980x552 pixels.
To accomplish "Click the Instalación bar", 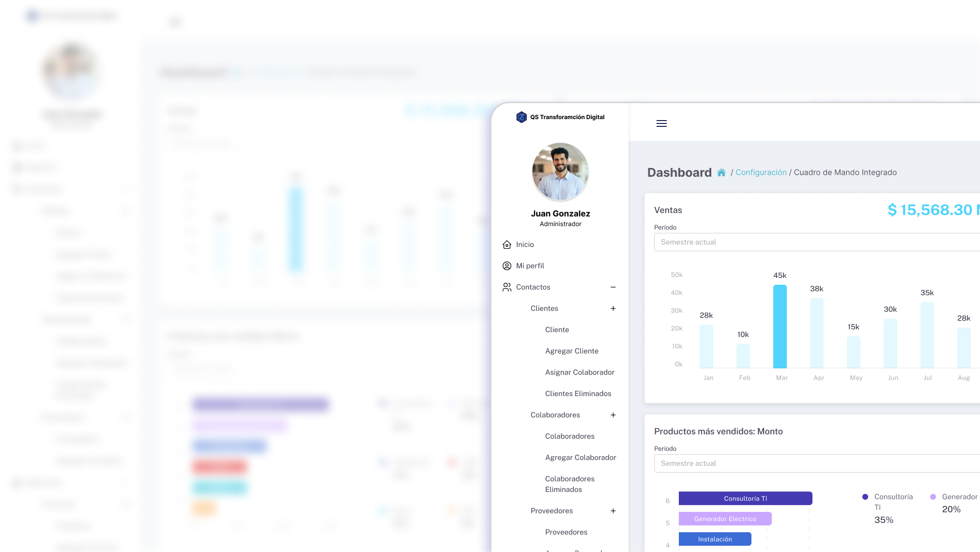I will (x=715, y=539).
